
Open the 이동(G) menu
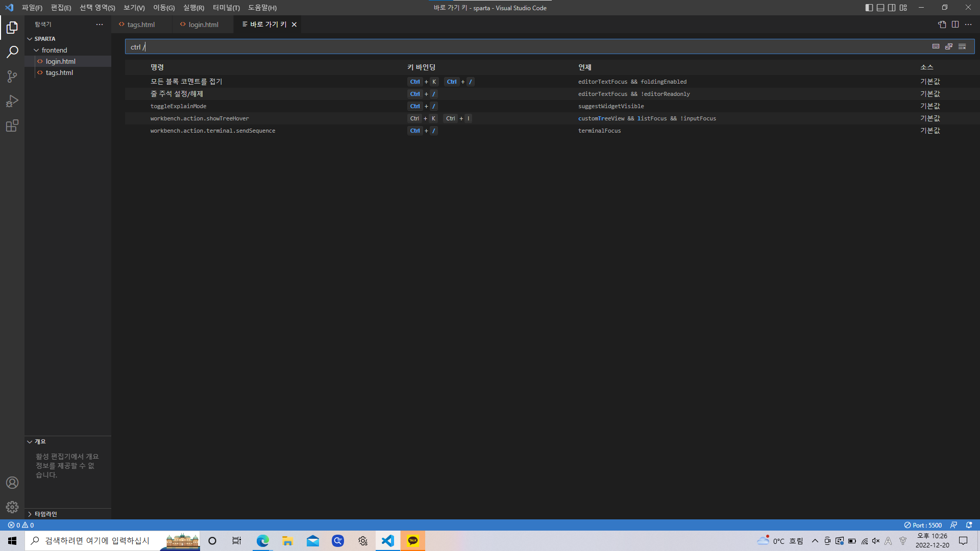coord(164,8)
